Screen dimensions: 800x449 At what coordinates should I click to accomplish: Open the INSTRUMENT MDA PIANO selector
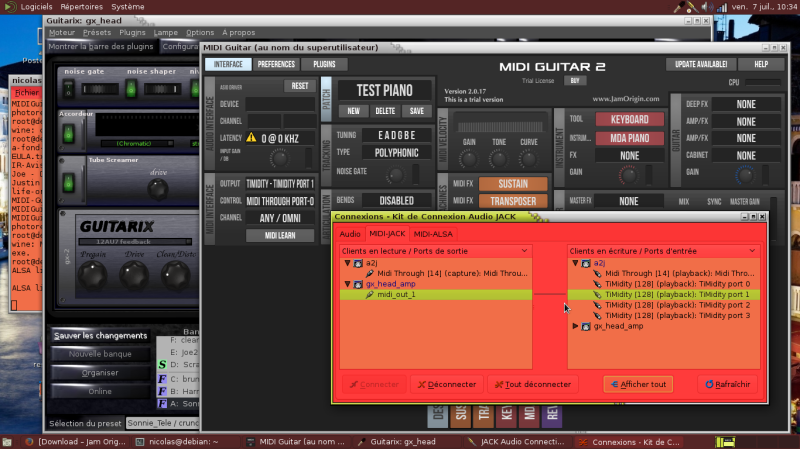coord(630,138)
